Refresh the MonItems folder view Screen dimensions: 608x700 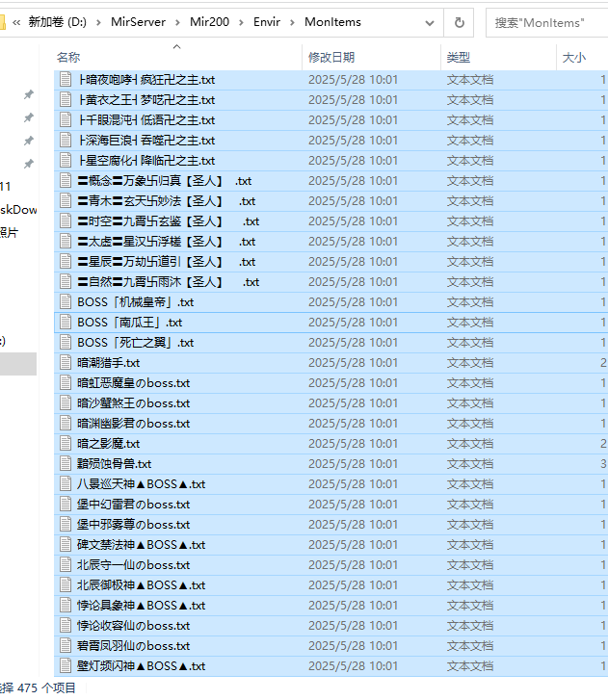pos(459,22)
